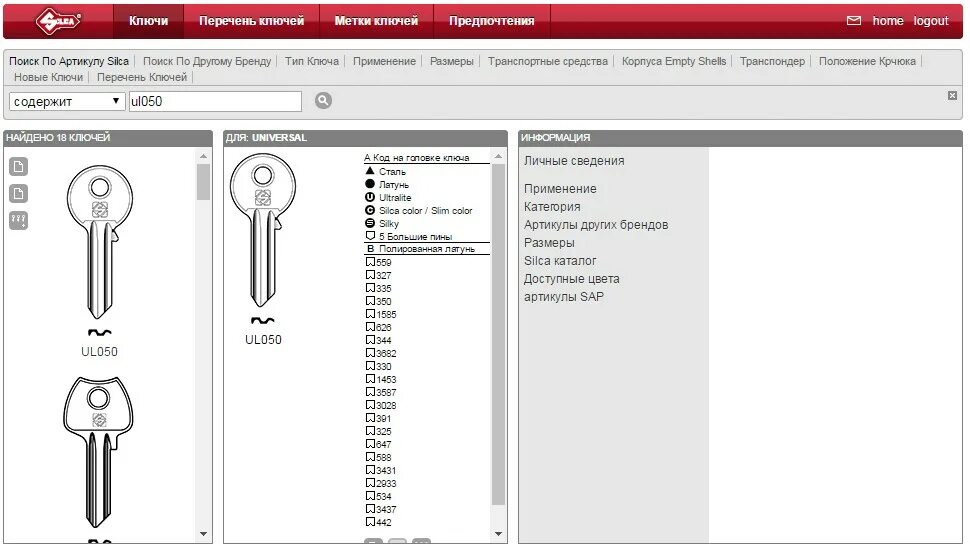
Task: Click the code 3431 in the list
Action: point(386,470)
